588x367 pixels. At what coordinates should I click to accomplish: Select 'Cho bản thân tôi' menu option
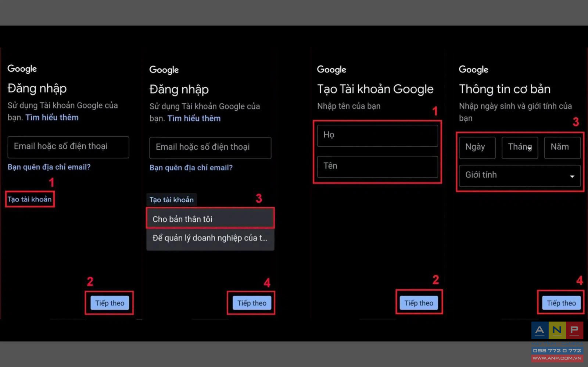pos(210,219)
